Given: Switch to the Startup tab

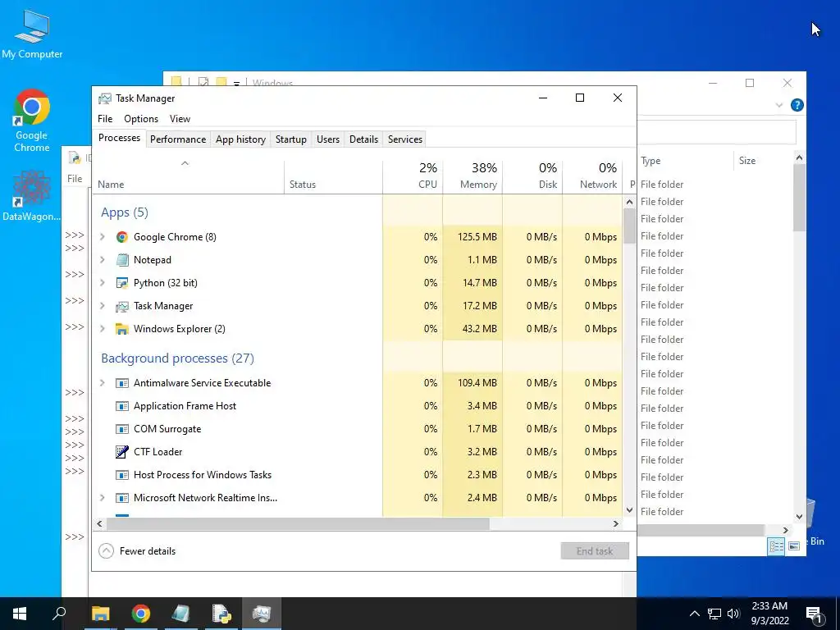Looking at the screenshot, I should click(x=291, y=139).
